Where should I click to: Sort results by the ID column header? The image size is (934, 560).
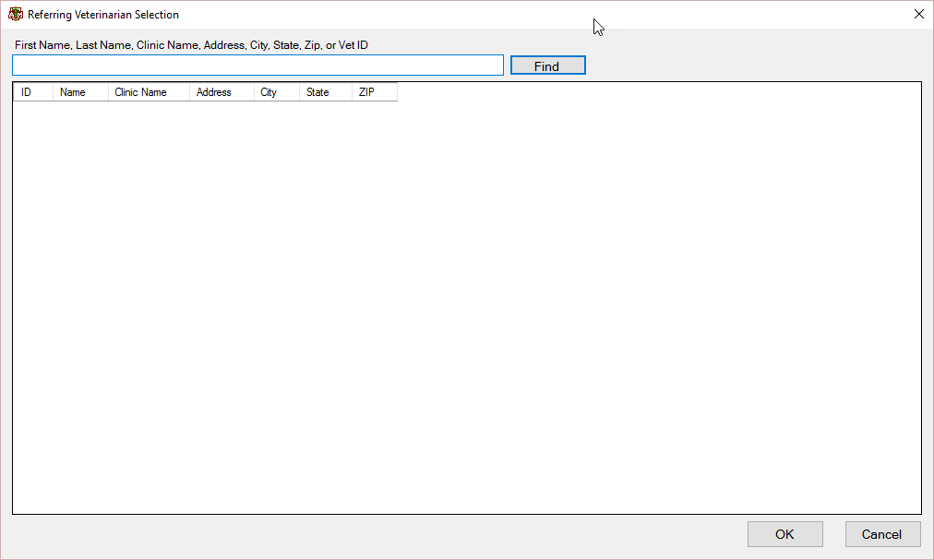click(x=33, y=92)
